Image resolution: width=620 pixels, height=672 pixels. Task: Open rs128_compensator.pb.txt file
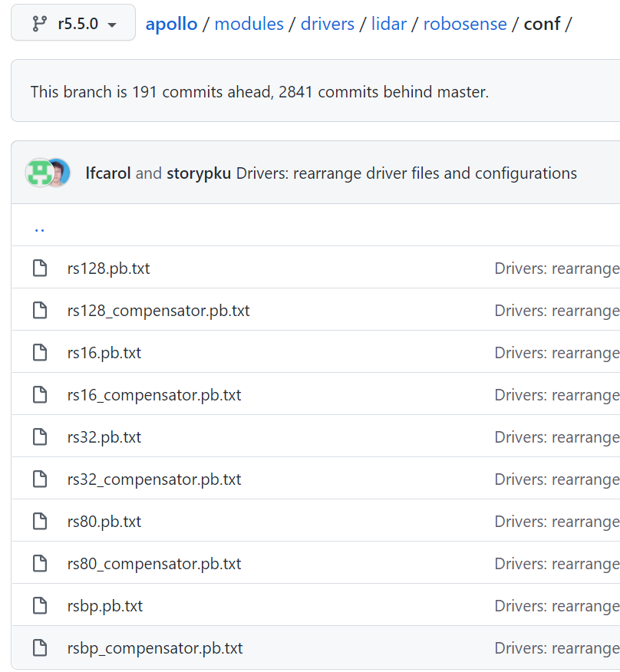(158, 310)
